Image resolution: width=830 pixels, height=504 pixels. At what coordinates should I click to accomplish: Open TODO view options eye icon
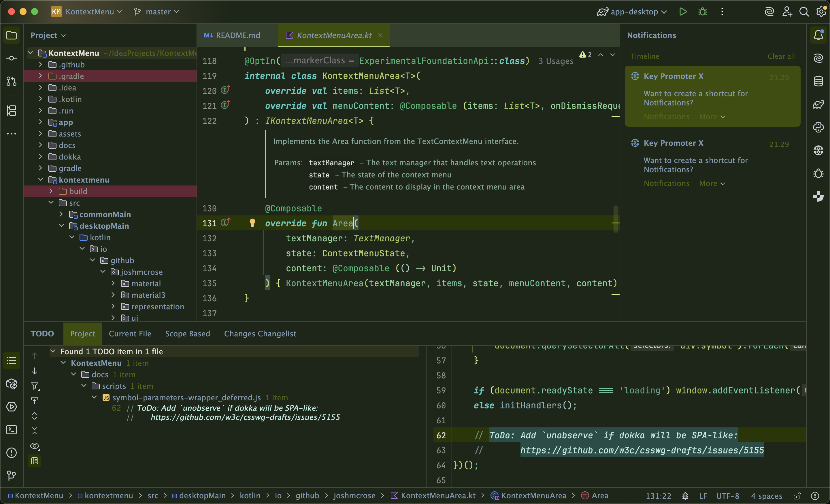[34, 446]
